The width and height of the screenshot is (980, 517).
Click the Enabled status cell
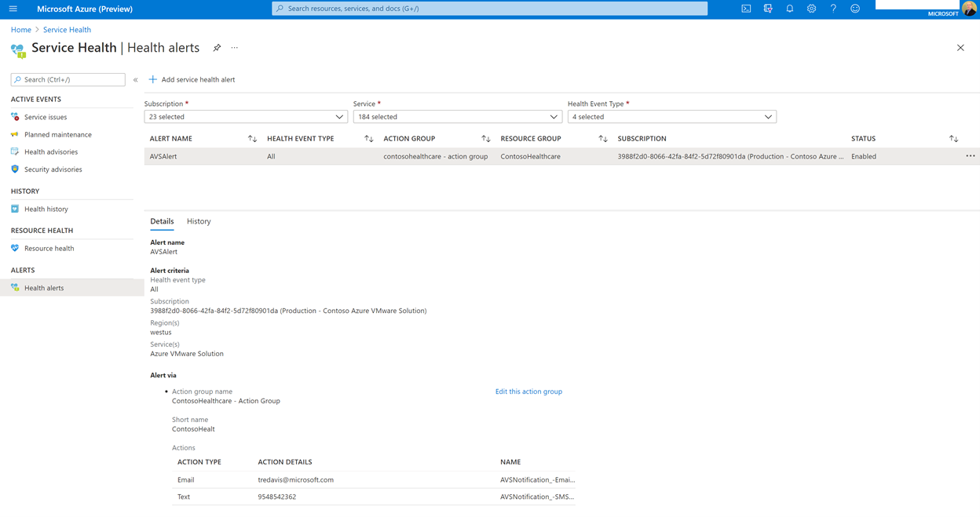(864, 156)
